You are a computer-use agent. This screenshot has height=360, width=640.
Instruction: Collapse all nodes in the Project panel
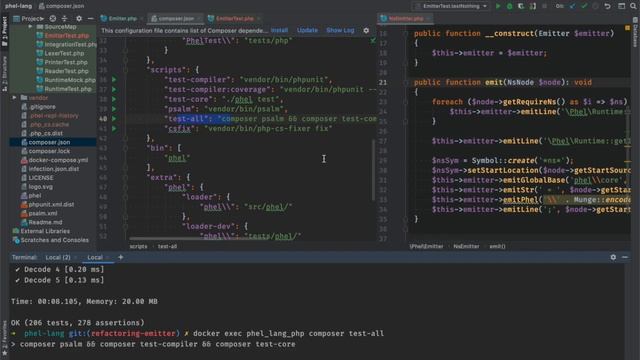(x=64, y=18)
